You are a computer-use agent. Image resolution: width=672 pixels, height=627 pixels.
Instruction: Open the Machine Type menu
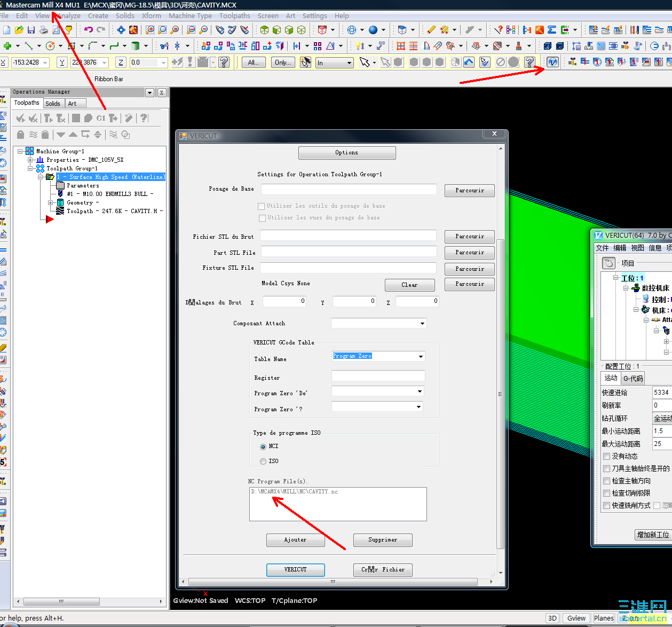click(190, 15)
